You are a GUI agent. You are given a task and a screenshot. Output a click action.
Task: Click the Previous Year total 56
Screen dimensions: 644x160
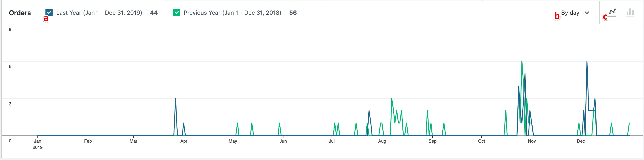(293, 13)
